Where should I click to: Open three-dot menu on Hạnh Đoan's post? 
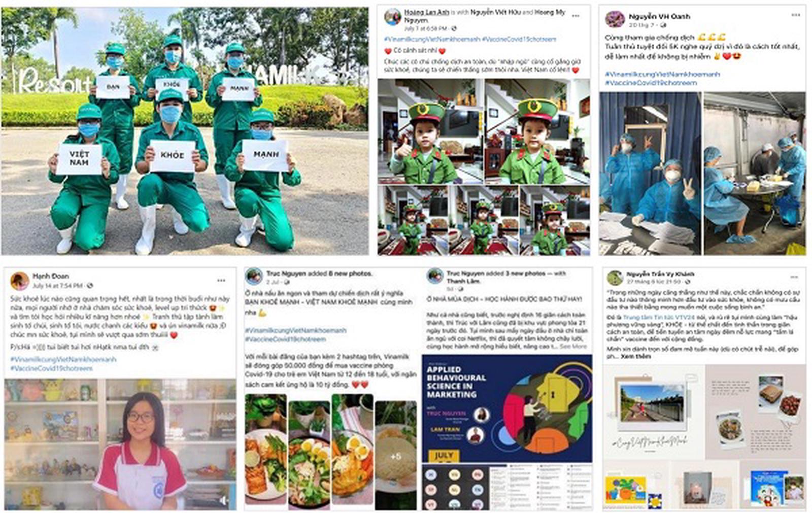click(x=221, y=280)
